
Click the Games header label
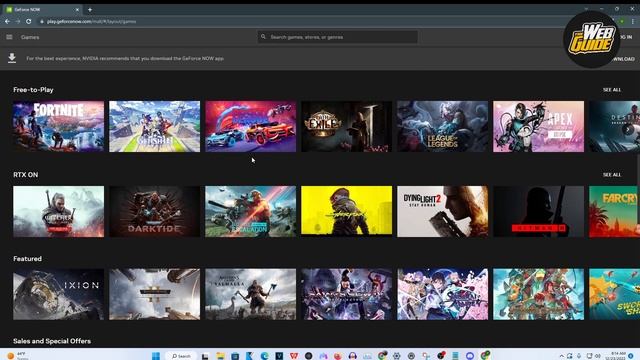pyautogui.click(x=30, y=37)
